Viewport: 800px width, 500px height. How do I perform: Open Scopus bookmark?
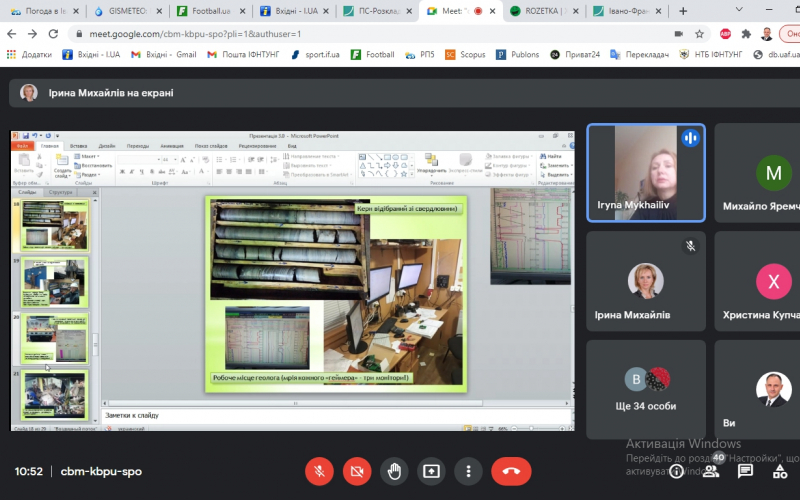(x=465, y=54)
